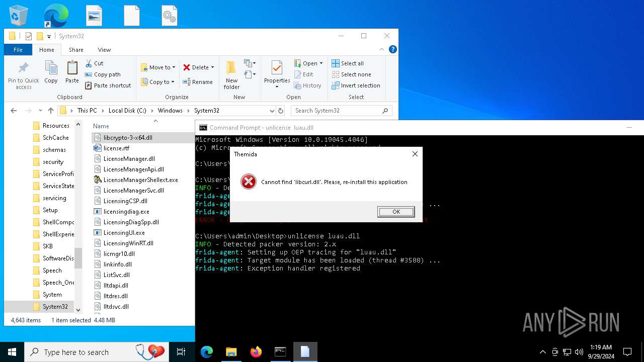Show hidden system tray icons

click(x=542, y=352)
